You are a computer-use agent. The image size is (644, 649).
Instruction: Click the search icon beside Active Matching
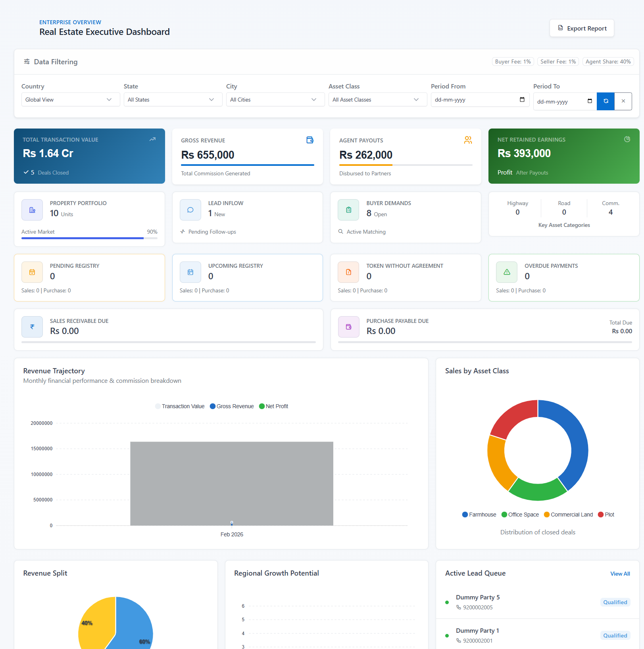340,231
